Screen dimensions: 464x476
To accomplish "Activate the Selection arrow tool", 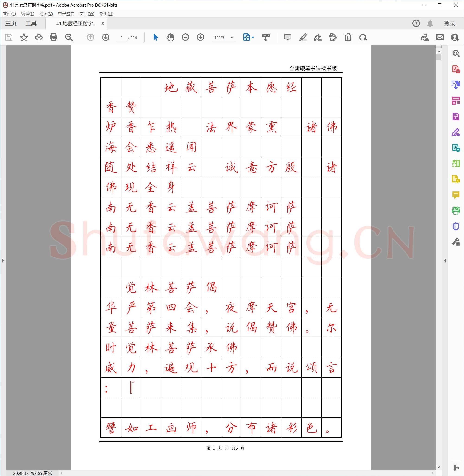I will [155, 37].
